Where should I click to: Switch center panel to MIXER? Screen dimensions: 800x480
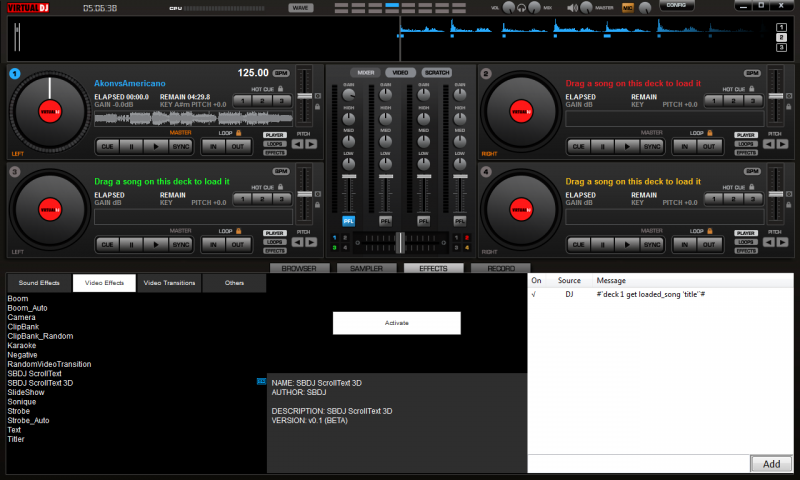point(365,72)
